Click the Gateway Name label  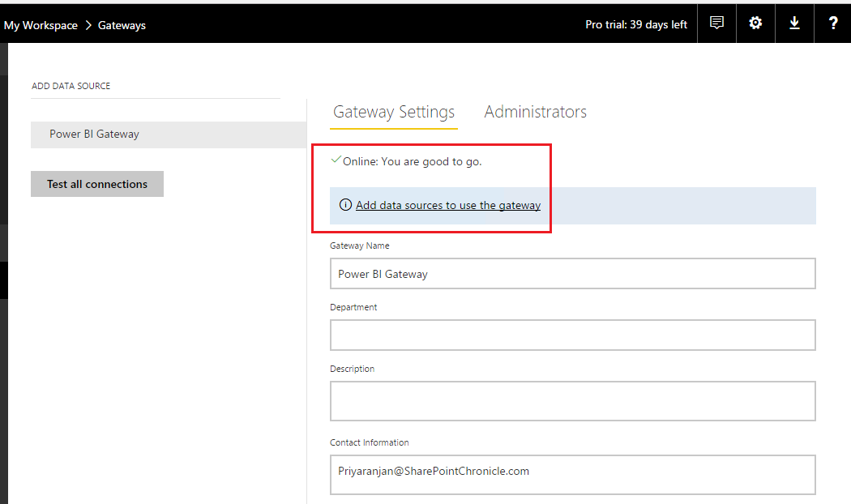[x=359, y=246]
